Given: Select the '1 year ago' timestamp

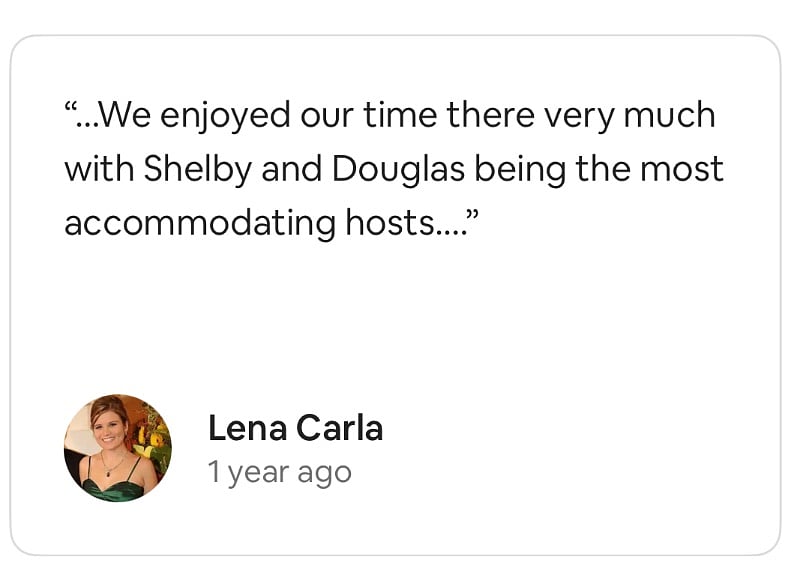Looking at the screenshot, I should pos(280,472).
